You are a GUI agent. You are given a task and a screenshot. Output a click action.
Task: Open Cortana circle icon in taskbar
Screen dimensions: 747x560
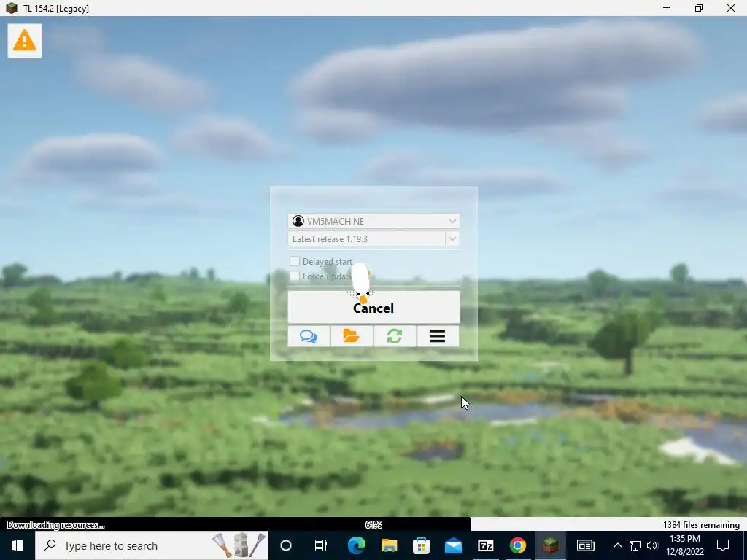[286, 545]
